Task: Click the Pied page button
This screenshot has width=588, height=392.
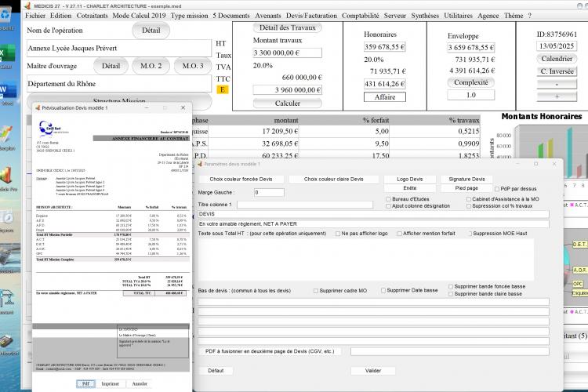Action: point(466,188)
